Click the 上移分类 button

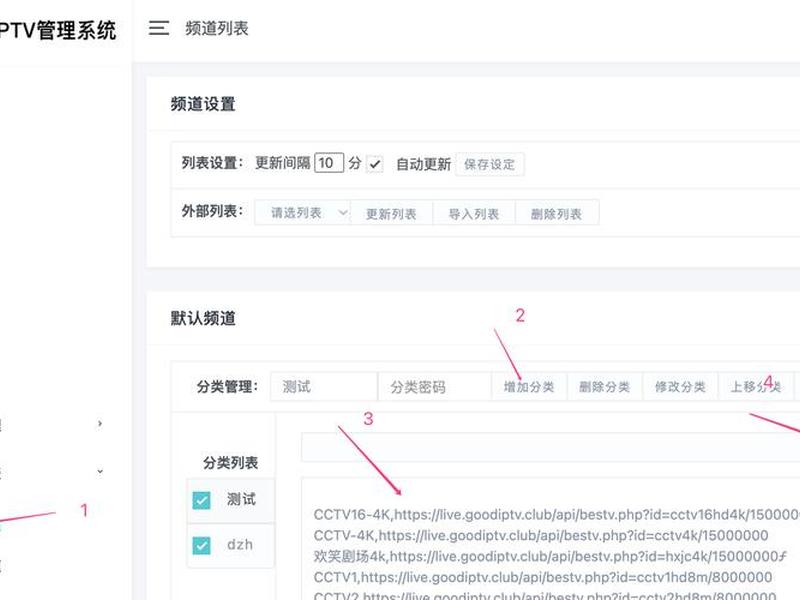click(756, 387)
